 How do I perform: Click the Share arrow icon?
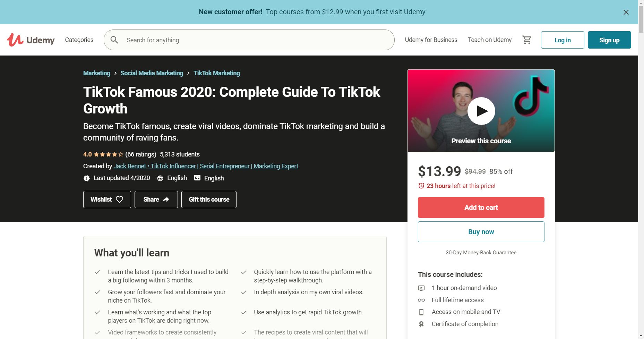point(166,200)
